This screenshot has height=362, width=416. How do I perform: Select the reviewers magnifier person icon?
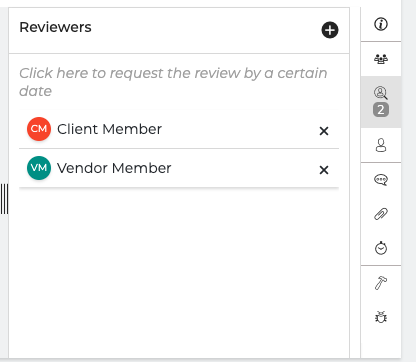[381, 93]
